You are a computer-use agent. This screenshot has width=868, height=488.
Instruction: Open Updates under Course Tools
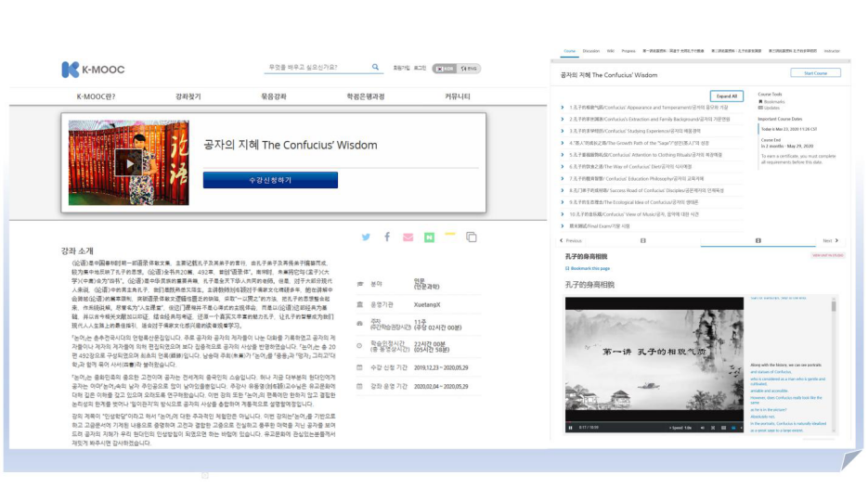(769, 108)
